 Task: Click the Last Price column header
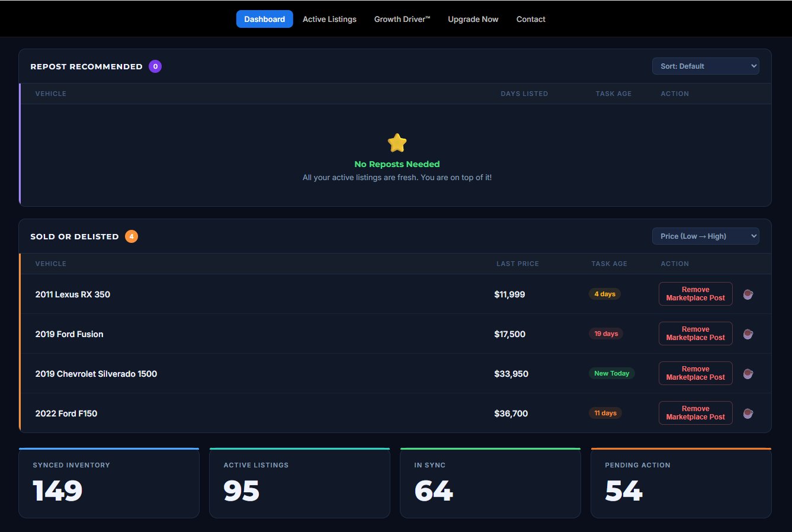518,264
